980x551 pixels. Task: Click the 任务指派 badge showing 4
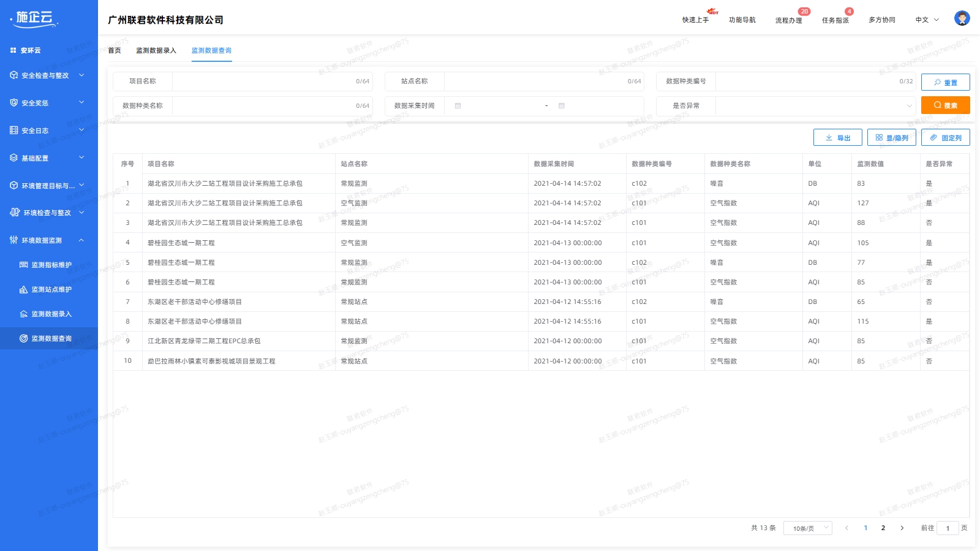[849, 12]
